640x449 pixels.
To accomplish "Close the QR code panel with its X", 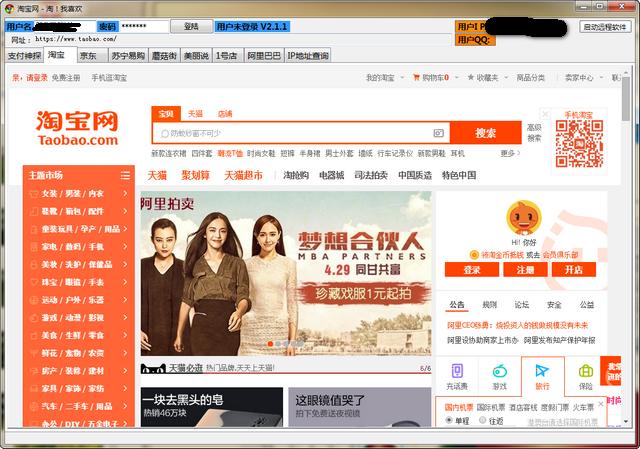I will (x=545, y=114).
